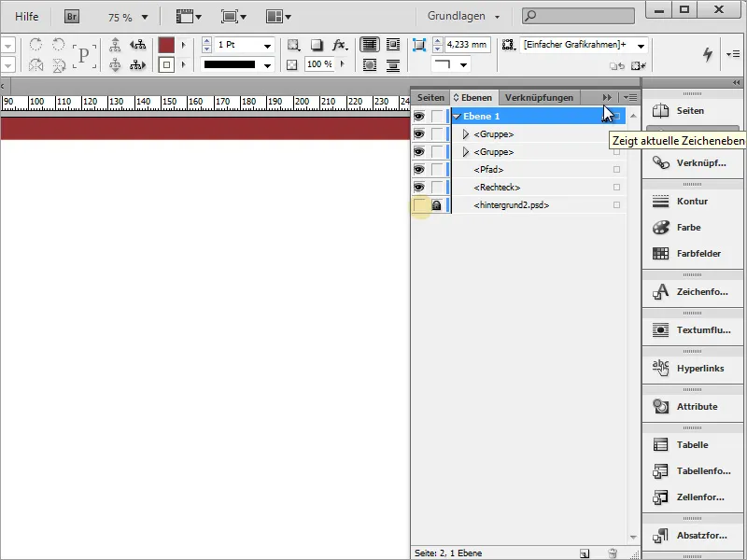Image resolution: width=747 pixels, height=560 pixels.
Task: Toggle the drop shadow icon
Action: (317, 45)
